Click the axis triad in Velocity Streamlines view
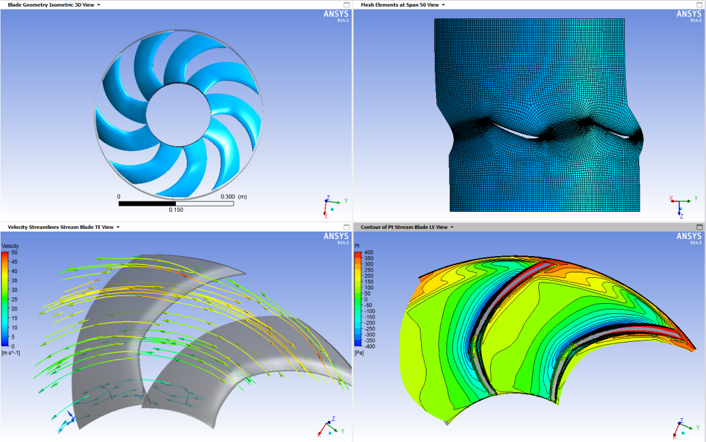This screenshot has width=706, height=442. pos(328,428)
